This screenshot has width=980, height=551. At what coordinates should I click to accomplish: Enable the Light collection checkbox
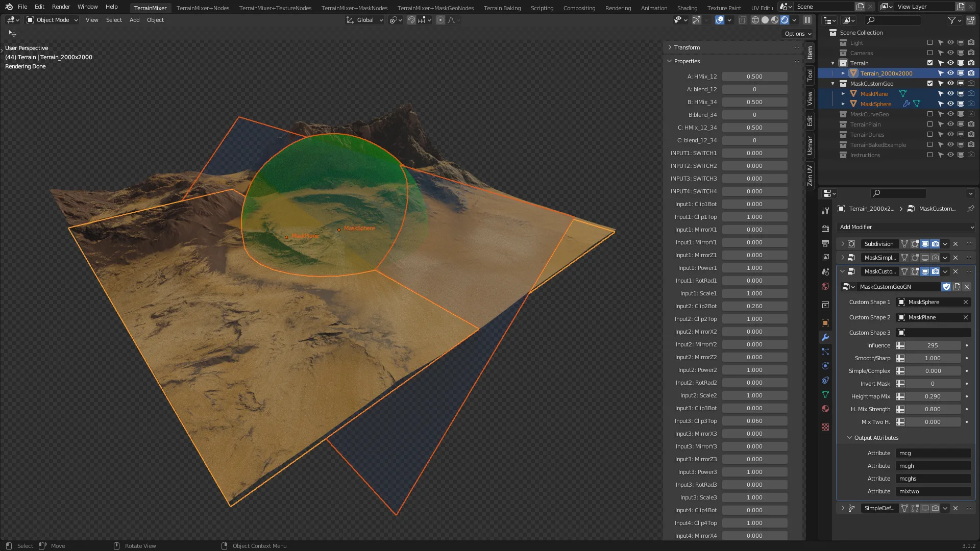point(930,43)
